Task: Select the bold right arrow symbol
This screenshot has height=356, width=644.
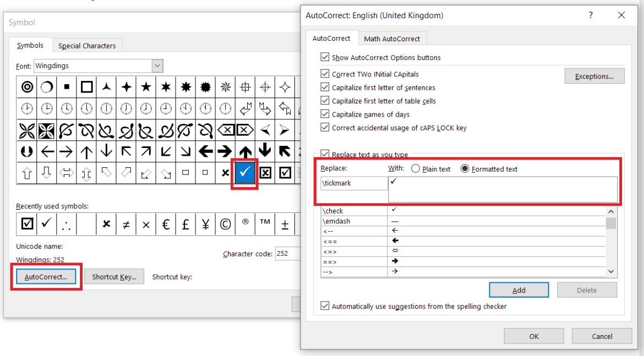Action: coord(226,151)
